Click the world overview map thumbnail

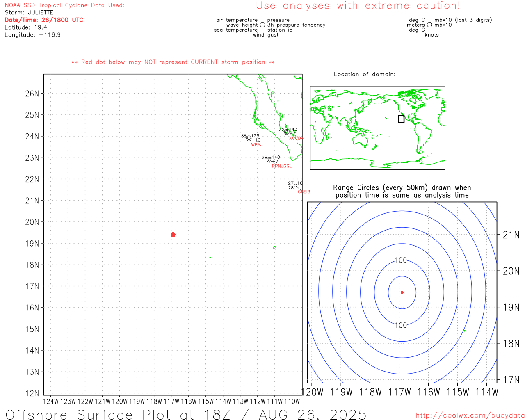(377, 128)
